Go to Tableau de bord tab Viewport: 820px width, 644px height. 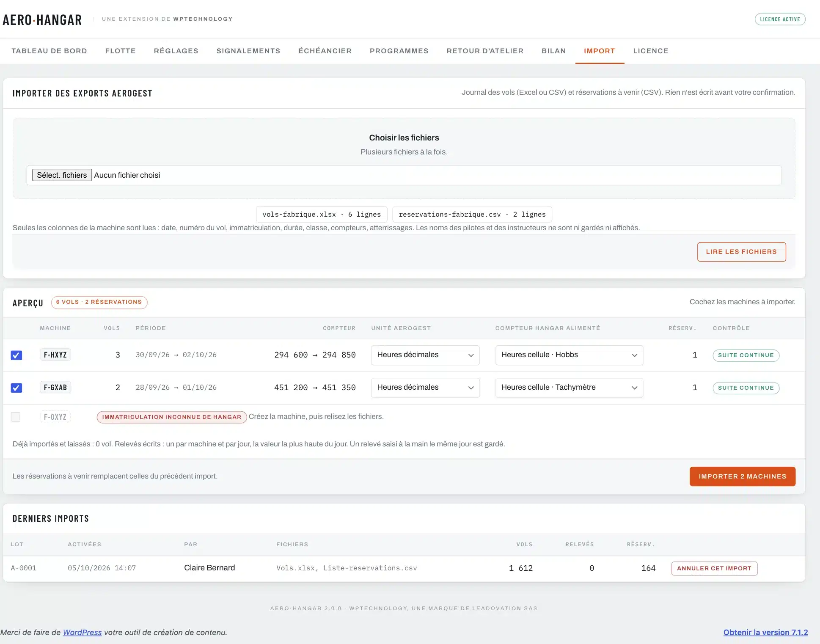(x=49, y=51)
